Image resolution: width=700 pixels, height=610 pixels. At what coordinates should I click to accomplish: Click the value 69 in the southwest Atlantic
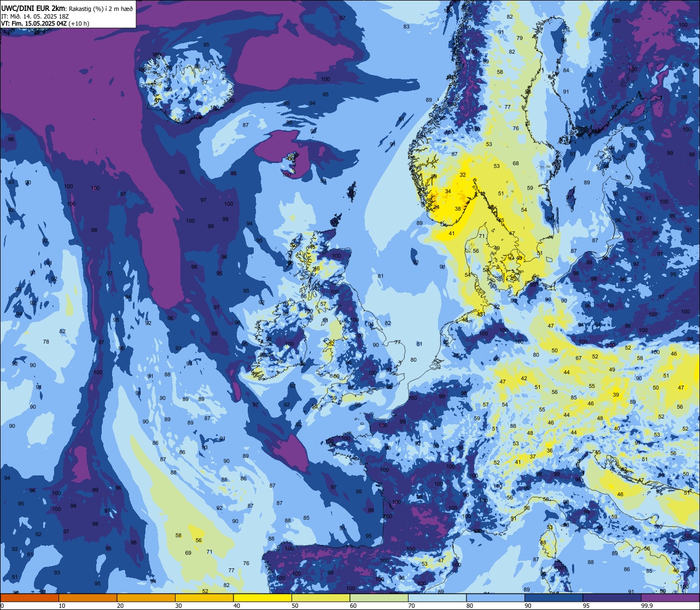click(188, 553)
